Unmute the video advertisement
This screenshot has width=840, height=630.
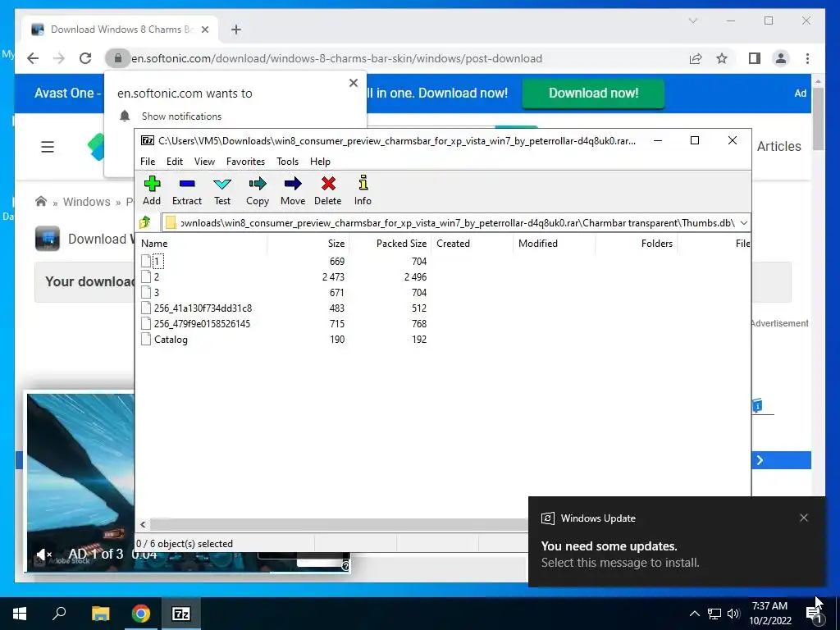click(x=44, y=554)
